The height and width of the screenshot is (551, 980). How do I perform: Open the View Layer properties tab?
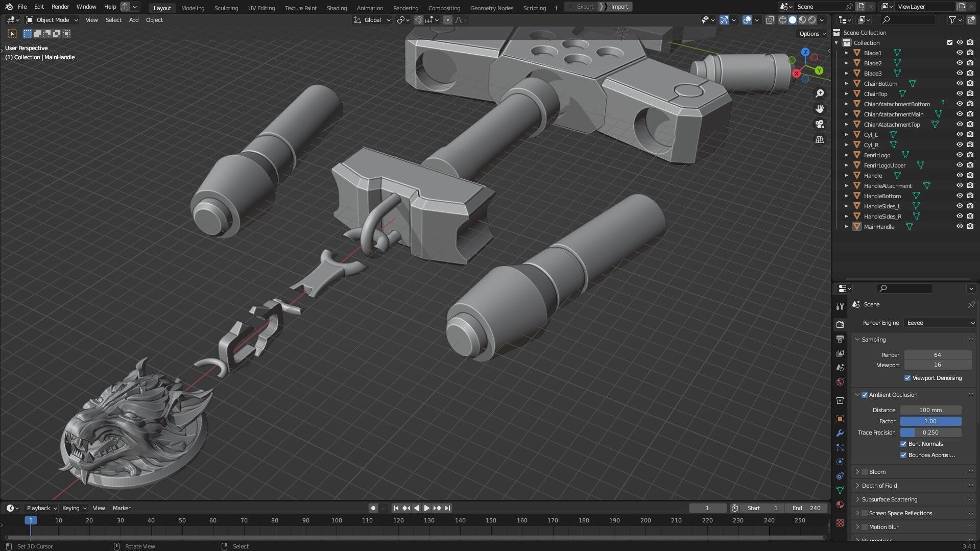840,353
